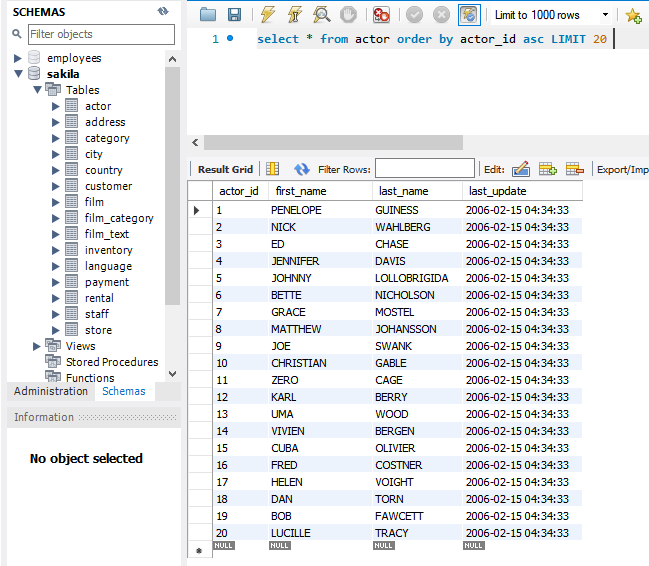Execute the query with the lightning bolt icon
The width and height of the screenshot is (649, 566).
point(267,15)
